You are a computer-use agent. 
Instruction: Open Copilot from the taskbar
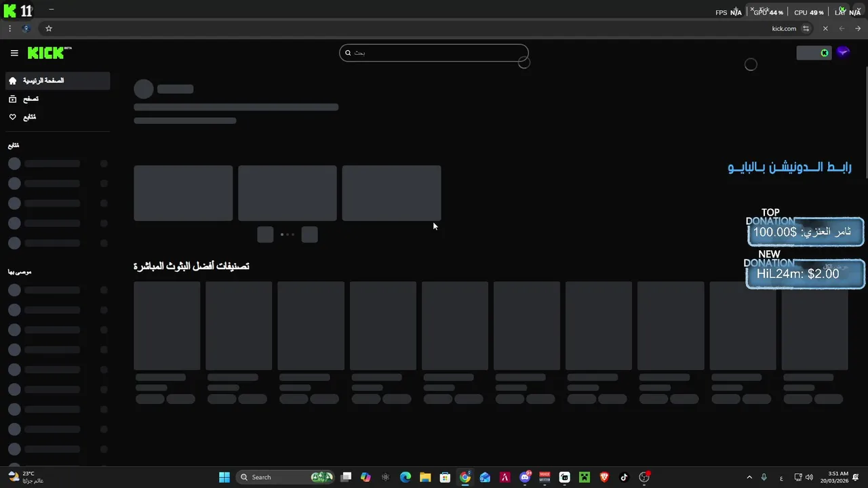click(x=366, y=477)
